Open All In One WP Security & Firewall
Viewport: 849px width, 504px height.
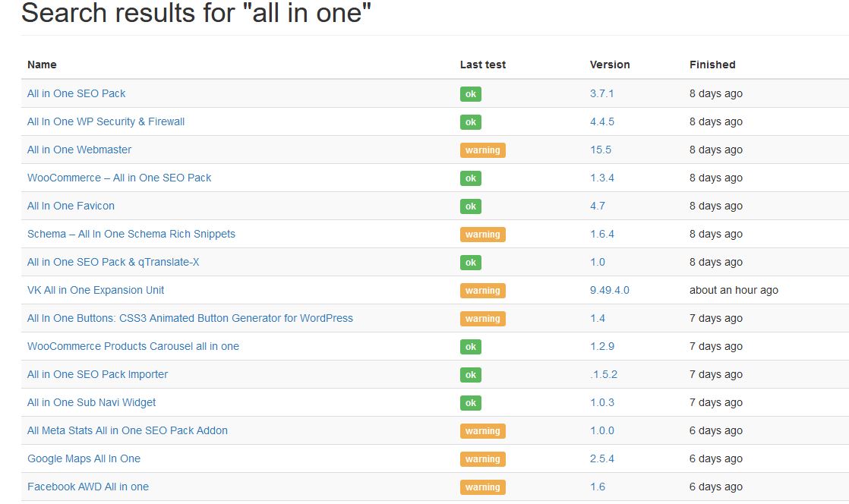pyautogui.click(x=106, y=121)
